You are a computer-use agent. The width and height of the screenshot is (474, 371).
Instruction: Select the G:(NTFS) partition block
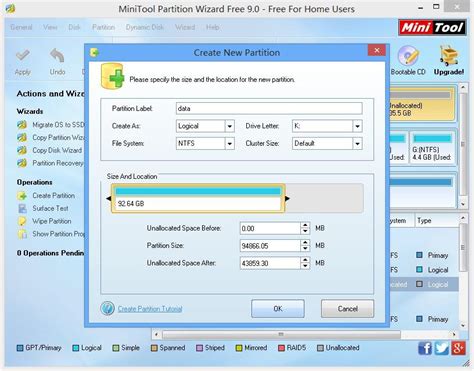(x=432, y=148)
